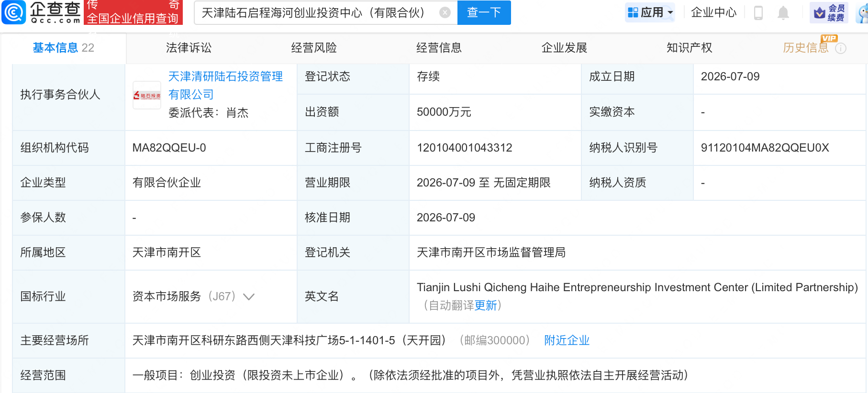Screen dimensions: 868x393
Task: Select the capital amount 50000万元
Action: (x=444, y=112)
